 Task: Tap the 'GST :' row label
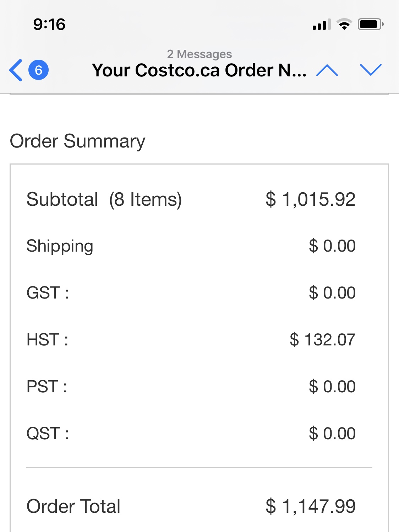(48, 293)
